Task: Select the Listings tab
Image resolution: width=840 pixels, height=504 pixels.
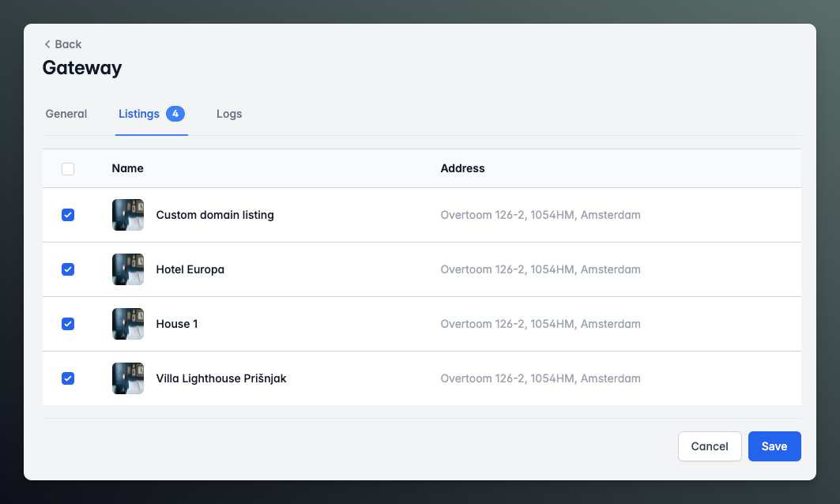Action: (x=139, y=114)
